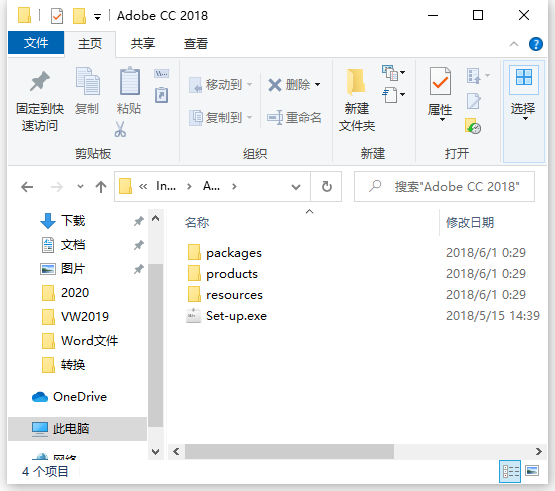Click the Up one level arrow
The height and width of the screenshot is (491, 555).
click(101, 187)
